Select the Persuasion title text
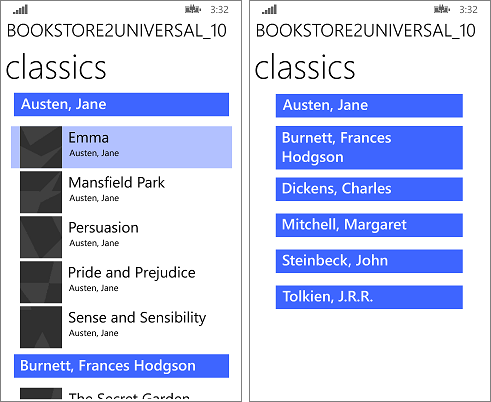The image size is (491, 402). (x=103, y=228)
